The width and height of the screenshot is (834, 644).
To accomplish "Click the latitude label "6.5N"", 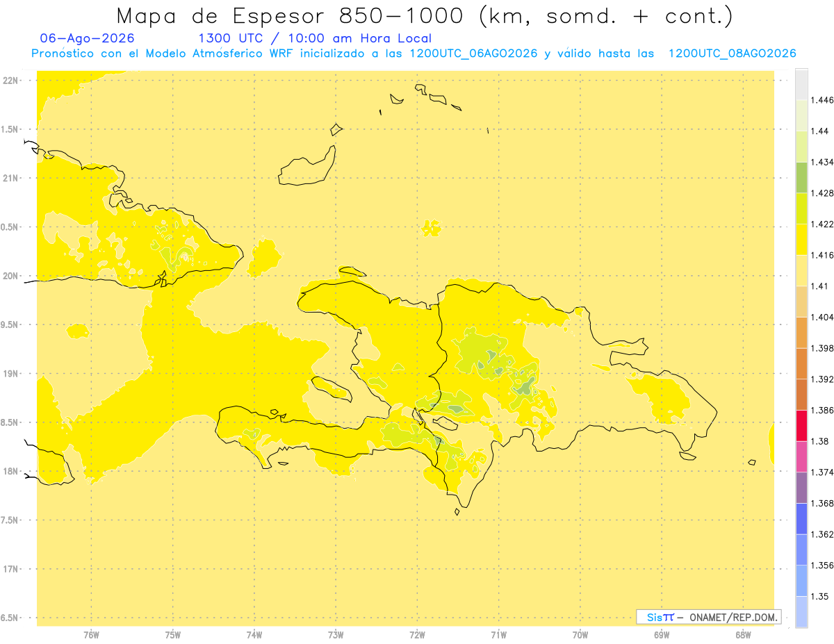I will pos(10,618).
